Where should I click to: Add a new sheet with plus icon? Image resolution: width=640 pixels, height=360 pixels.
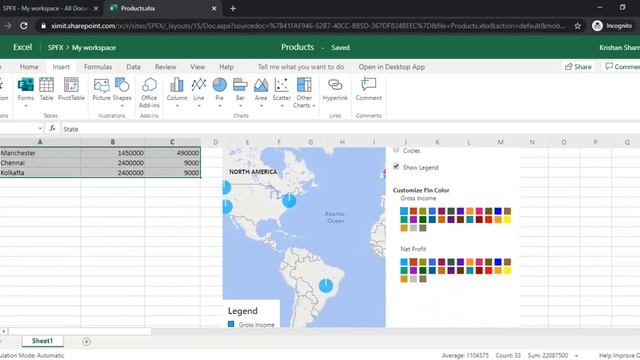86,341
